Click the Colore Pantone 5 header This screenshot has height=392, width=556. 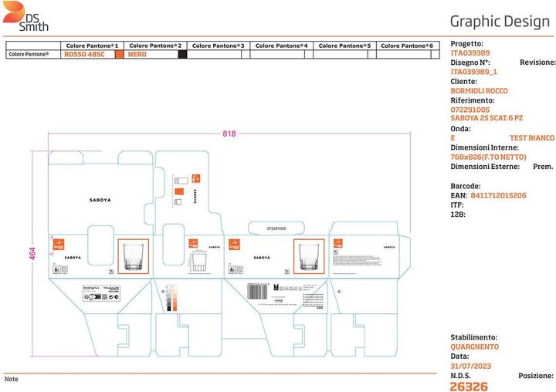click(344, 46)
